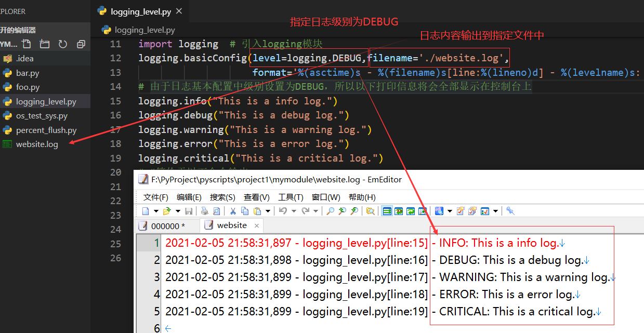This screenshot has height=333, width=644.
Task: Switch to the 000000 * tab in EmEditor
Action: coord(167,225)
